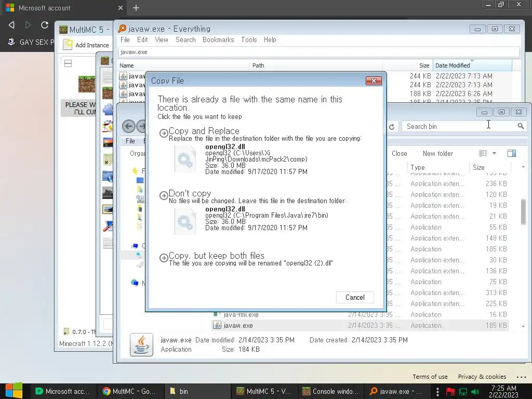Click the Explorer vertical scrollbar thumb
532x399 pixels.
pos(524,212)
